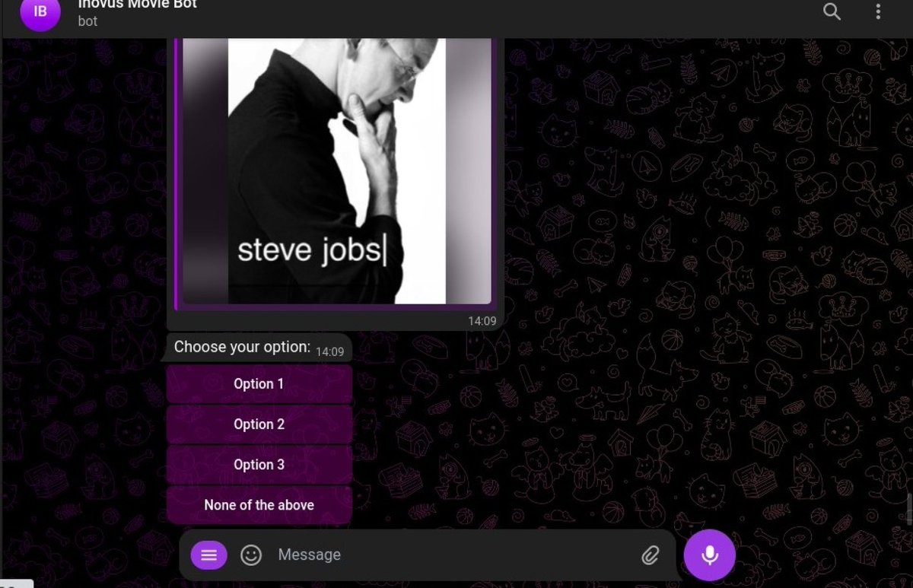Viewport: 913px width, 588px height.
Task: Open the Steve Jobs poster image
Action: point(336,171)
